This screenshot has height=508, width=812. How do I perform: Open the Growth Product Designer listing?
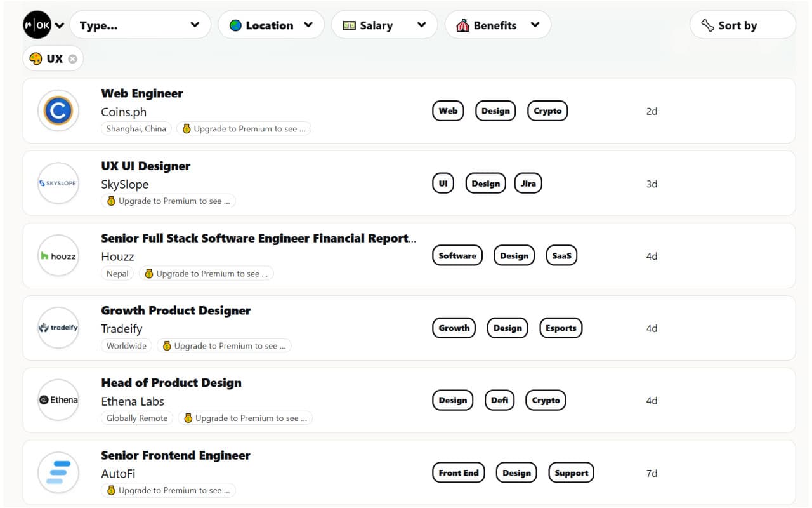click(176, 311)
